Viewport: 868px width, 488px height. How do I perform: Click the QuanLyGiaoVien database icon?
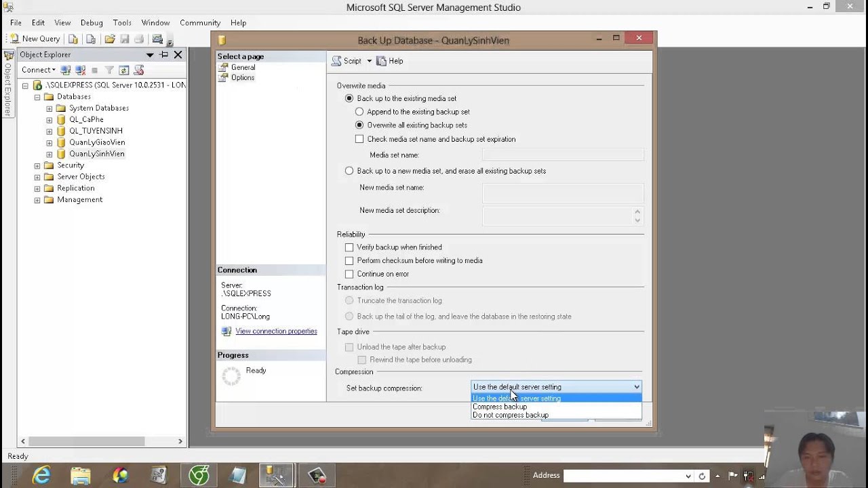coord(61,142)
